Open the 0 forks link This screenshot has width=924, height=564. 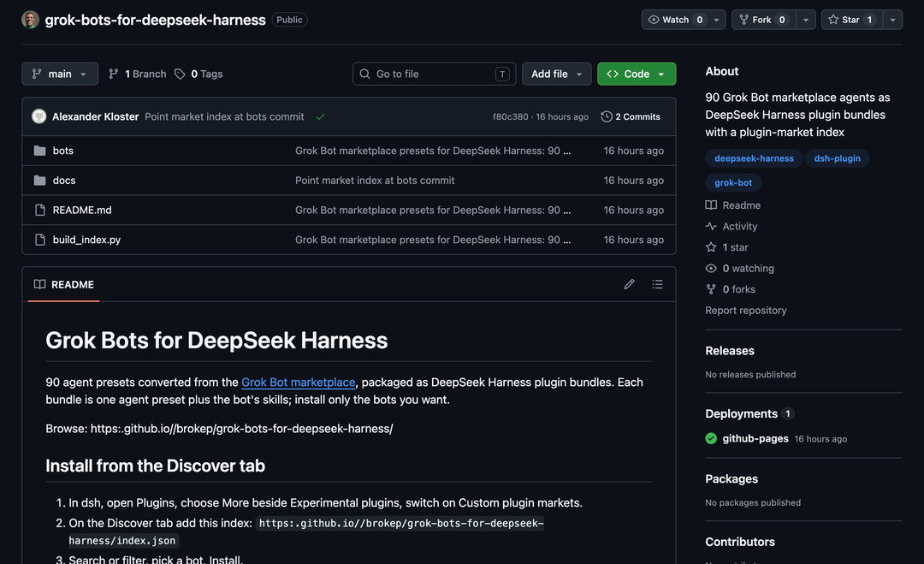point(731,289)
